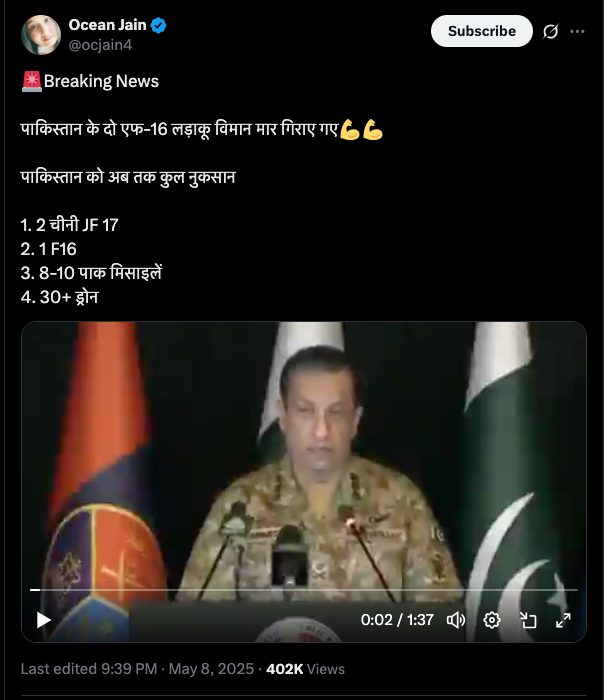This screenshot has height=700, width=604.
Task: Click the blue verified badge
Action: click(x=158, y=25)
